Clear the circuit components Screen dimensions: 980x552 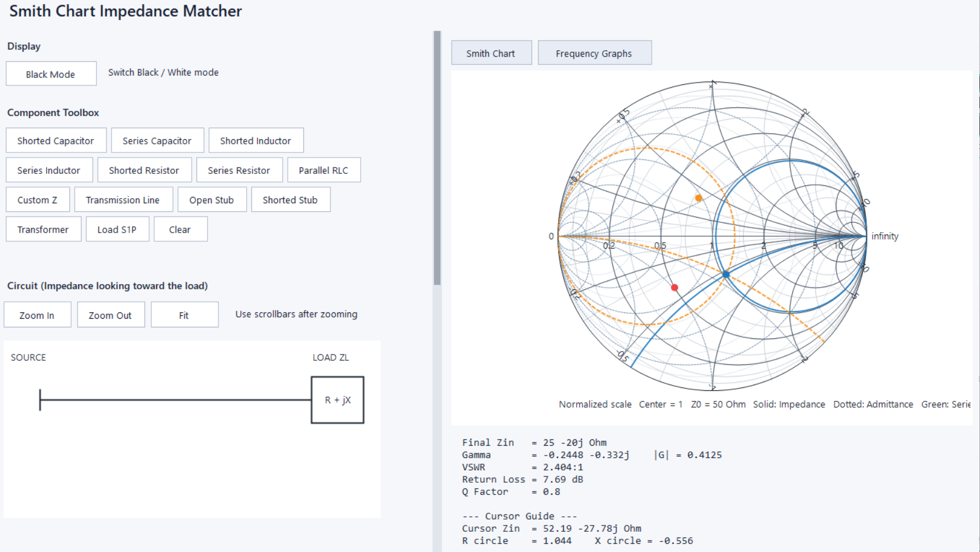[180, 229]
